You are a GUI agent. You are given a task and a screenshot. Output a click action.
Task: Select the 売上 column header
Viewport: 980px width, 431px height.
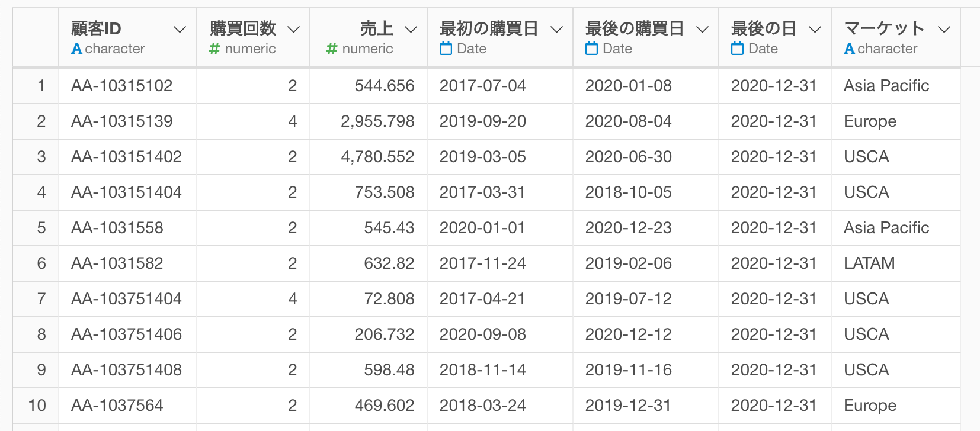[x=376, y=28]
